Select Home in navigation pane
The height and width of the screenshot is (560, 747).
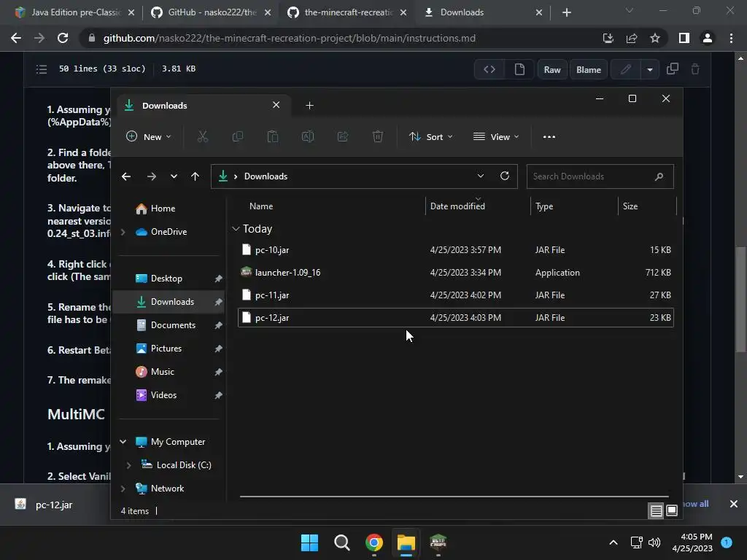pos(169,209)
